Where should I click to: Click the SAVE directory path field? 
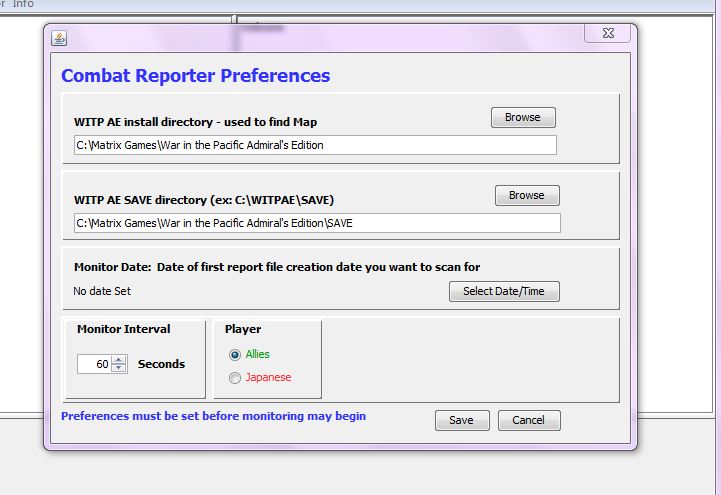point(317,223)
